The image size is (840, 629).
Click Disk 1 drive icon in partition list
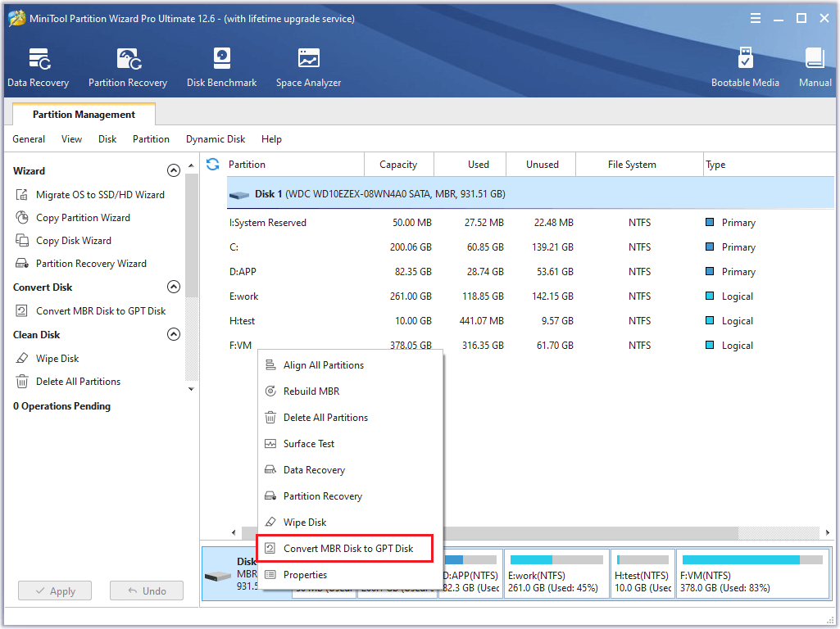tap(239, 195)
